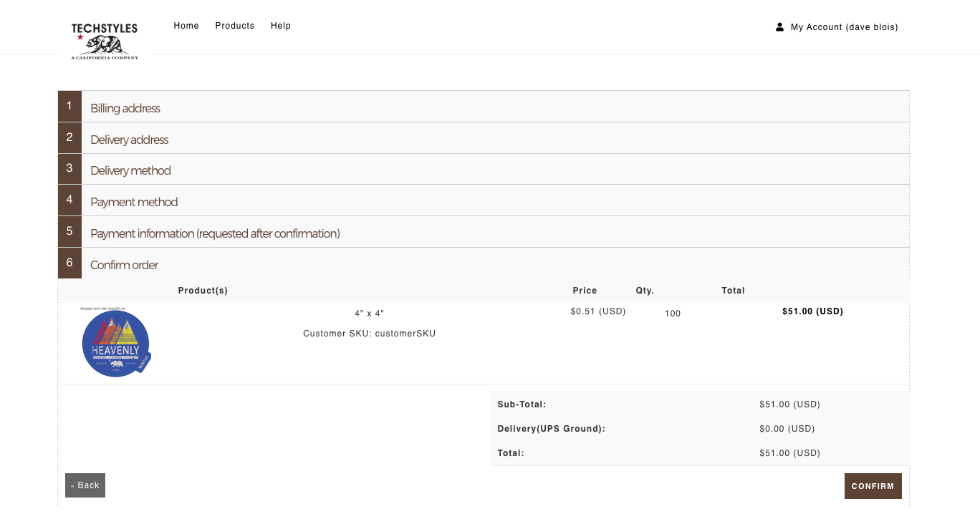The height and width of the screenshot is (519, 980).
Task: Open the Help menu item
Action: click(x=281, y=26)
